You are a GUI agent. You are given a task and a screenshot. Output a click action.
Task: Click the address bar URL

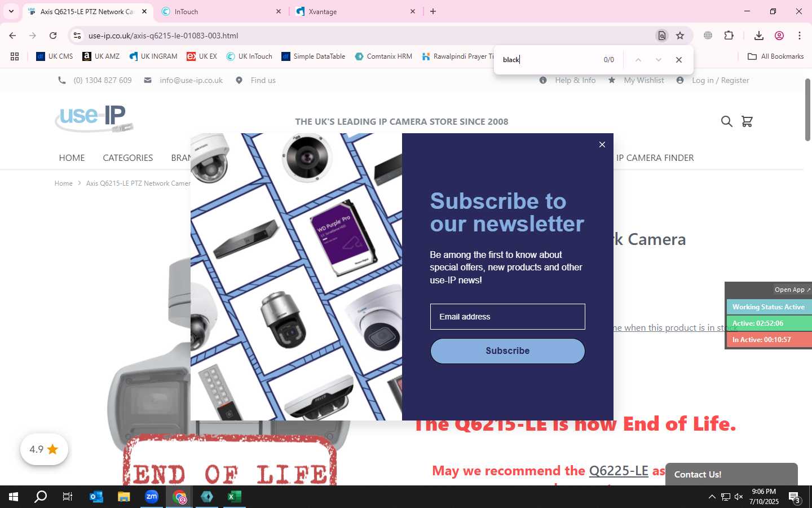click(164, 36)
